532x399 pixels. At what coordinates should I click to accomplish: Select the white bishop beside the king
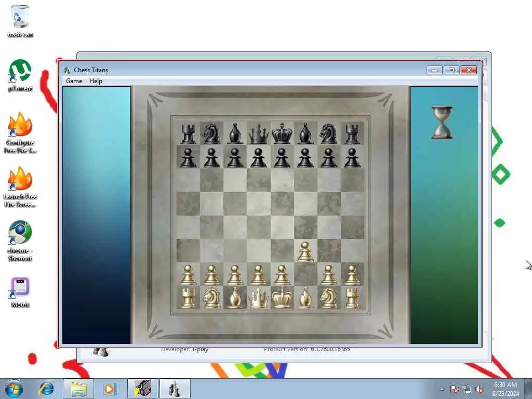305,298
